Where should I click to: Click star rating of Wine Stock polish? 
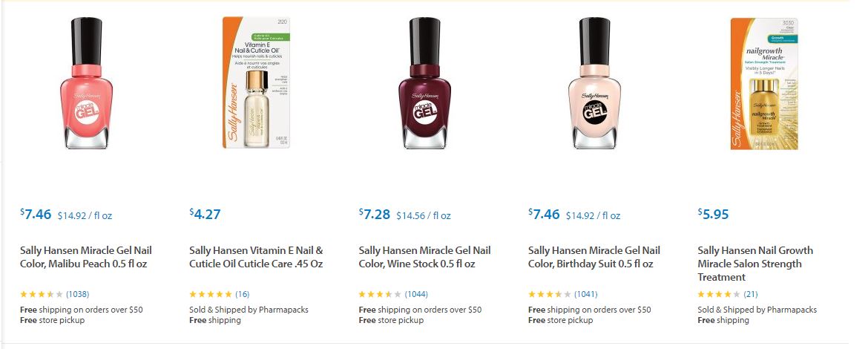[x=380, y=294]
